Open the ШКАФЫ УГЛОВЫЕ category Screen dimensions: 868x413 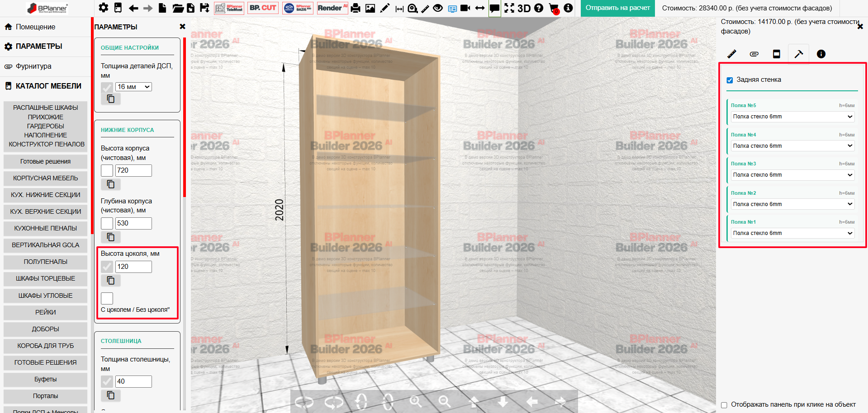[x=46, y=296]
